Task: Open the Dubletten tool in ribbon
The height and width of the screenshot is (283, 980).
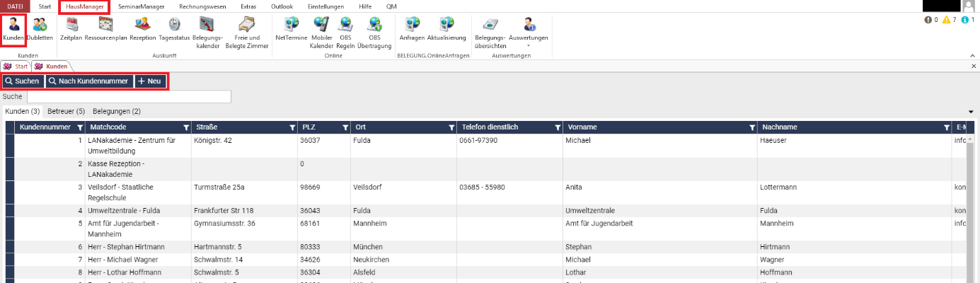Action: pos(40,28)
